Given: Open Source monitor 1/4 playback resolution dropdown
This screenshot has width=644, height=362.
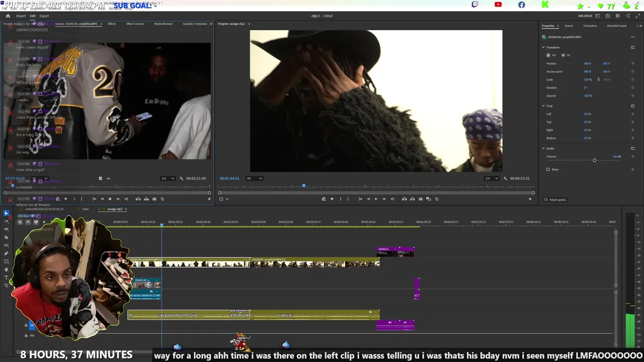Looking at the screenshot, I should tap(168, 178).
